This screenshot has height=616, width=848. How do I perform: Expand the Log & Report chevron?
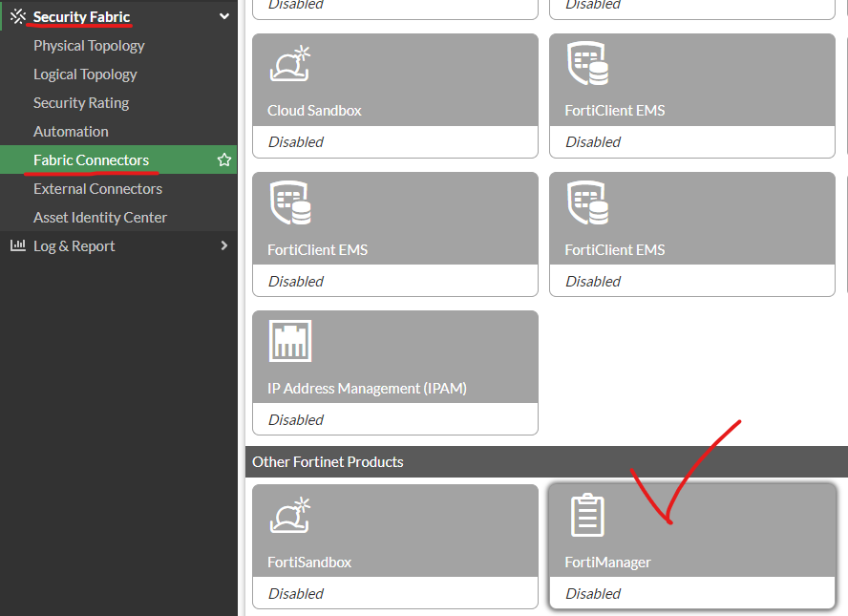[223, 245]
